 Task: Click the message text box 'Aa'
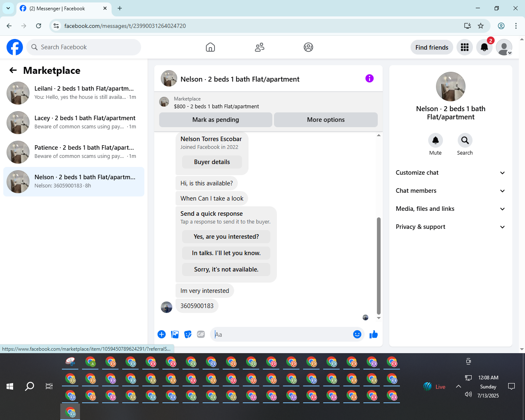(281, 334)
